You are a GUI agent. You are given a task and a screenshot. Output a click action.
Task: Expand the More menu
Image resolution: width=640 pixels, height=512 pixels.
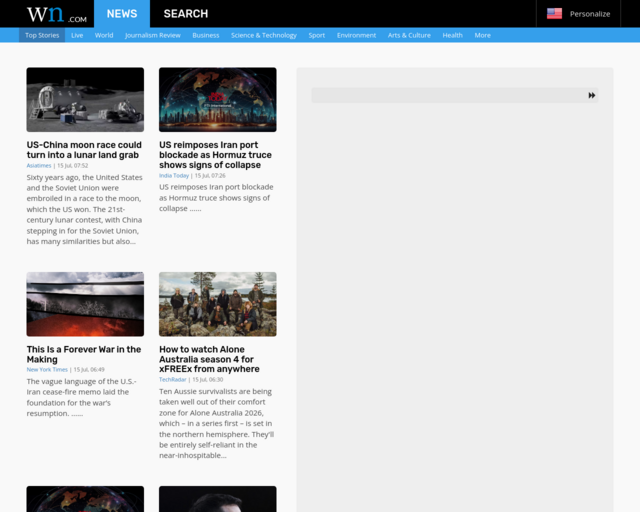(x=482, y=36)
